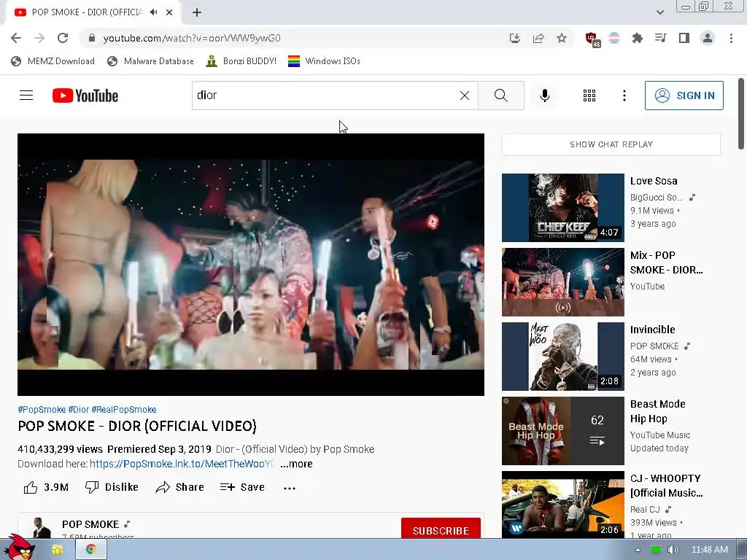747x560 pixels.
Task: Open YouTube settings three-dot menu
Action: [x=624, y=96]
